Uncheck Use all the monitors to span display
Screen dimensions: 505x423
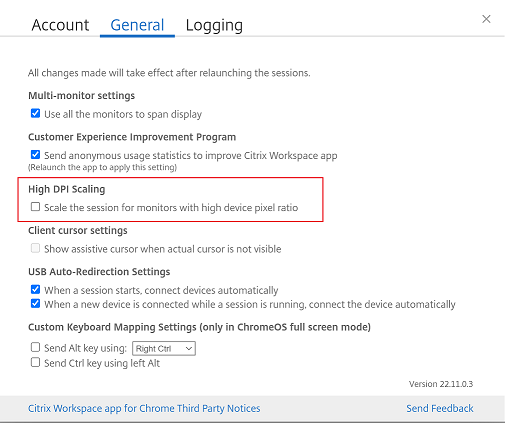point(35,113)
